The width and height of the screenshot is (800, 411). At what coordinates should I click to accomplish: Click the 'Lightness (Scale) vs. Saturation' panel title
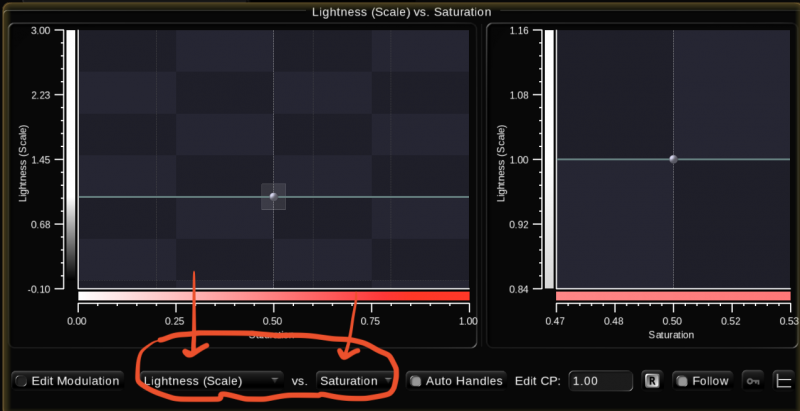click(x=400, y=11)
